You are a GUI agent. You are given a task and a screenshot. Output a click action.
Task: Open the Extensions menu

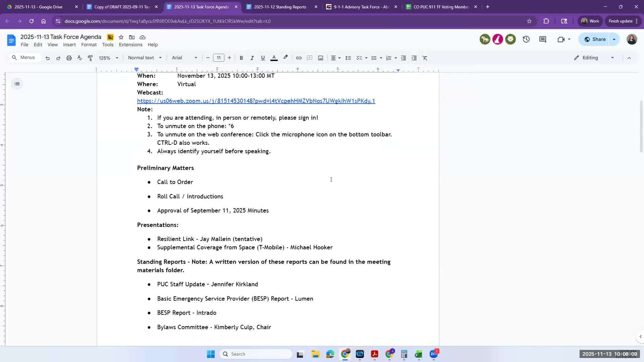coord(130,45)
